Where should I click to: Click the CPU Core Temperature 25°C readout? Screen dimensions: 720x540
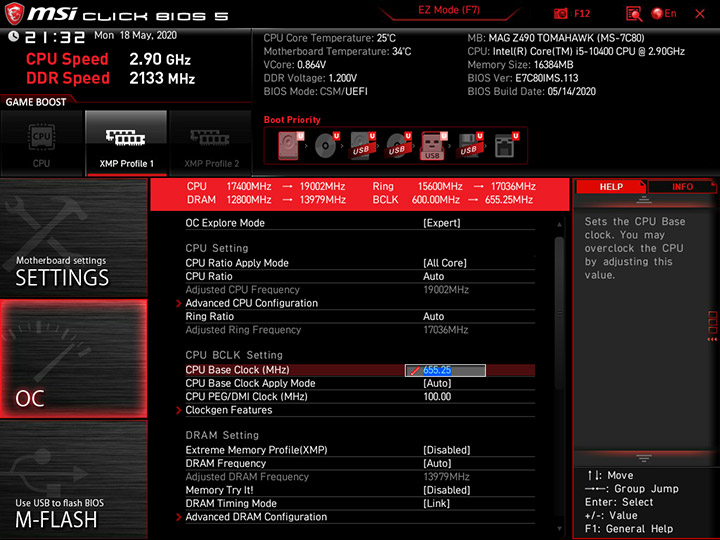(330, 38)
